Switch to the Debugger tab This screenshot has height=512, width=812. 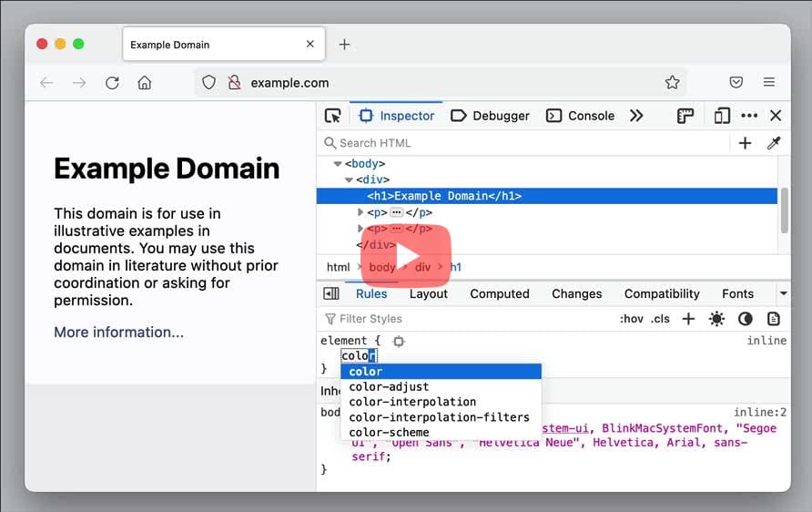pos(490,116)
